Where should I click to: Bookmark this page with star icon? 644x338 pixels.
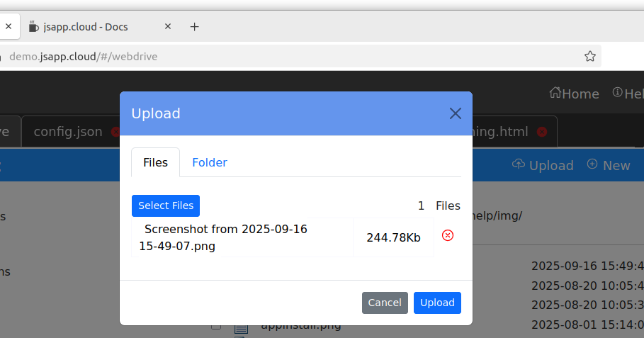coord(589,56)
